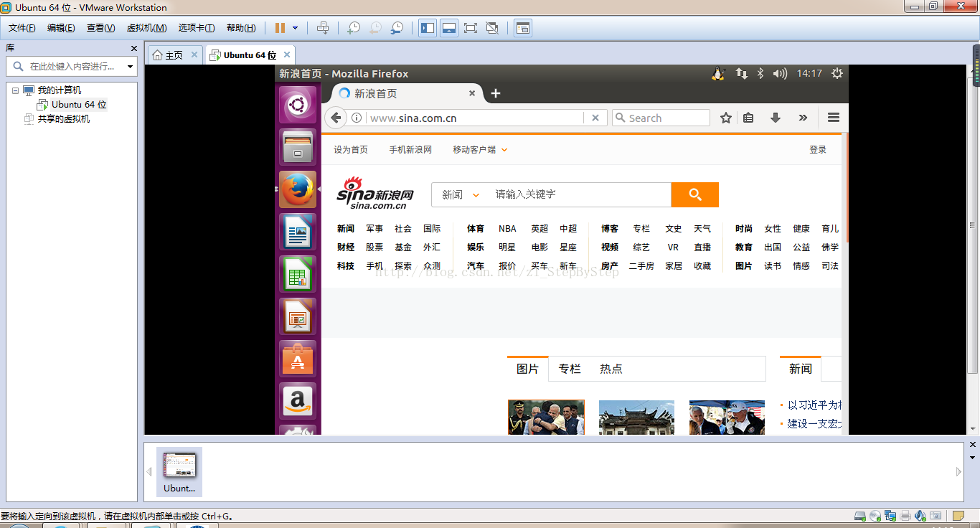Bookmark this page star icon
The height and width of the screenshot is (528, 980).
click(x=726, y=118)
